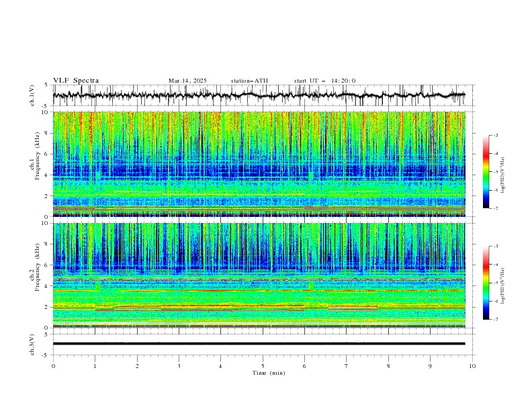This screenshot has width=532, height=411.
Task: Click time axis tick label "1"
Action: pyautogui.click(x=95, y=366)
